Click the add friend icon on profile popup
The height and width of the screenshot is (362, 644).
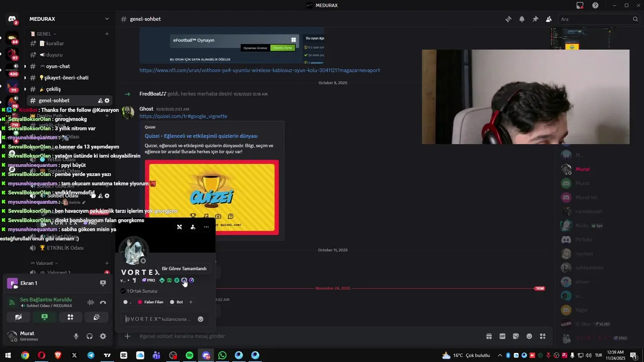click(193, 227)
